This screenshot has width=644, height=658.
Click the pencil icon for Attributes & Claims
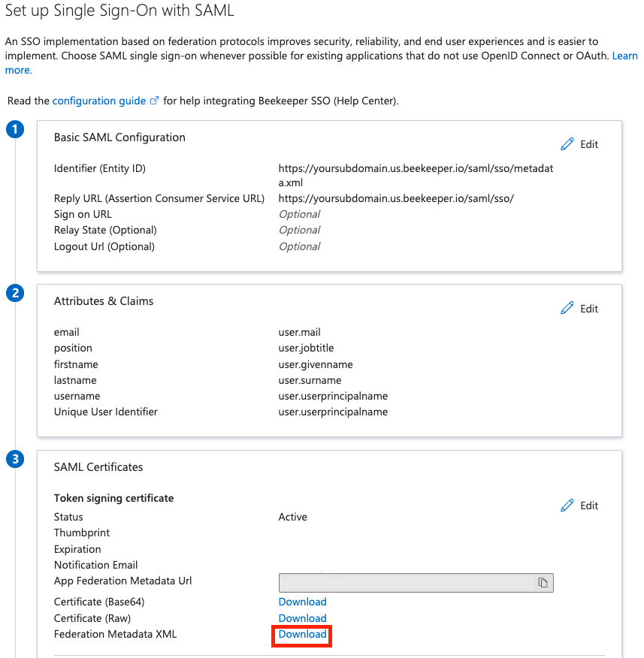point(567,308)
